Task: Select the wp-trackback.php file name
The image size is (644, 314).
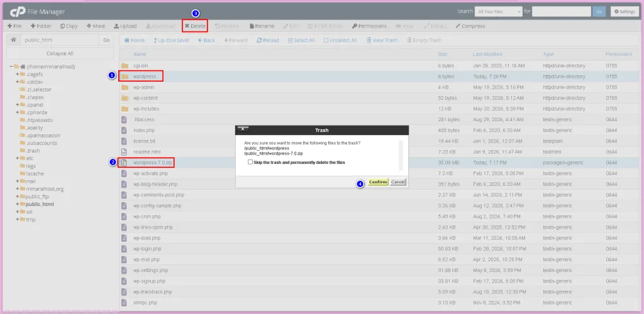Action: pyautogui.click(x=152, y=292)
